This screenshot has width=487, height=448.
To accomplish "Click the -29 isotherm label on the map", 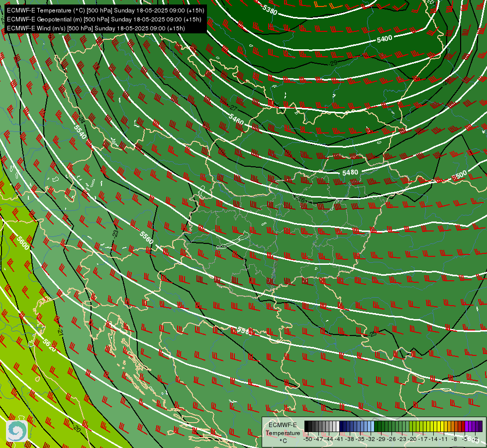I will [x=333, y=63].
